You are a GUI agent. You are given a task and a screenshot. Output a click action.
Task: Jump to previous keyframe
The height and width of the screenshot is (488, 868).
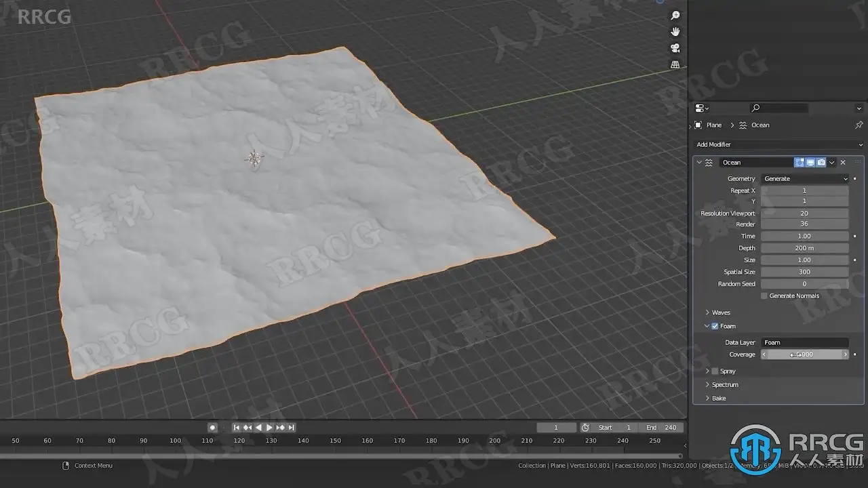pos(248,428)
